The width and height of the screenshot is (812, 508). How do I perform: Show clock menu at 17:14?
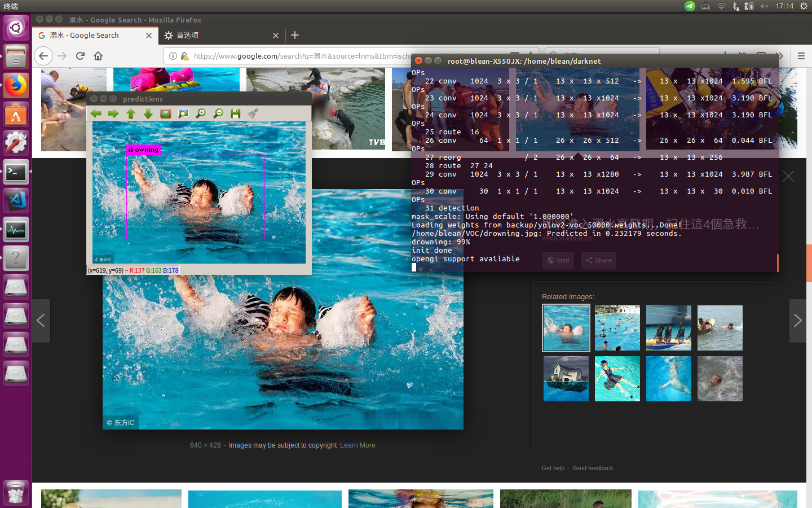pos(784,6)
